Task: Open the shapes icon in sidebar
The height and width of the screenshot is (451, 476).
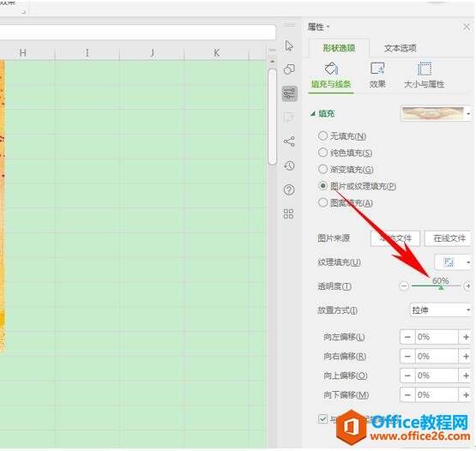Action: coord(289,69)
